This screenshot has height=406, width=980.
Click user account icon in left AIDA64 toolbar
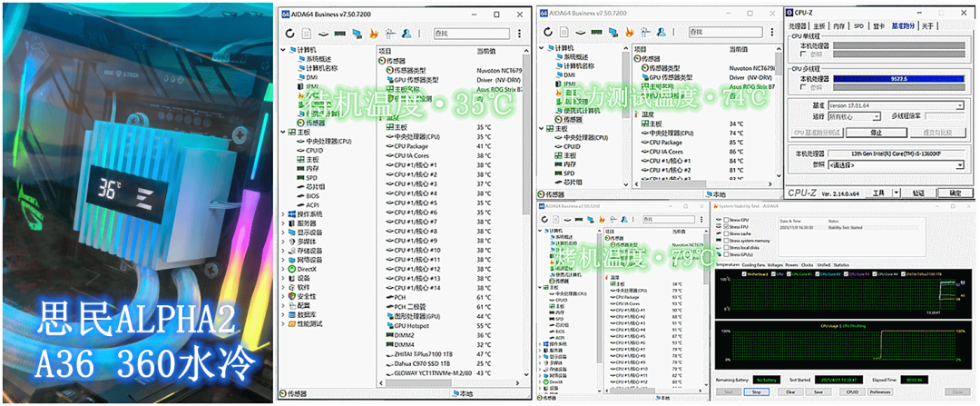coord(407,34)
